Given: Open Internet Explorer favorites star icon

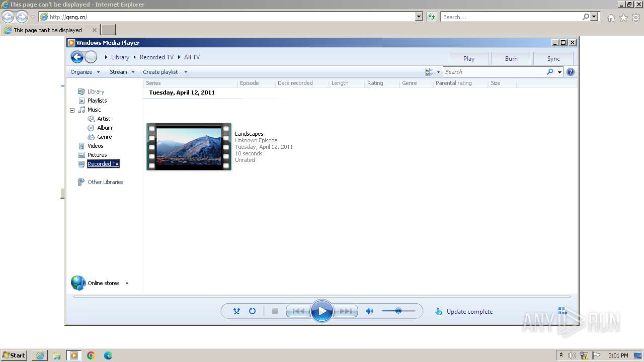Looking at the screenshot, I should [623, 18].
